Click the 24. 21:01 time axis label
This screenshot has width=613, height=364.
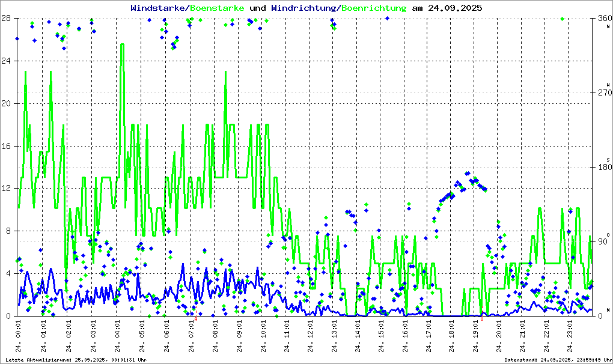[523, 336]
